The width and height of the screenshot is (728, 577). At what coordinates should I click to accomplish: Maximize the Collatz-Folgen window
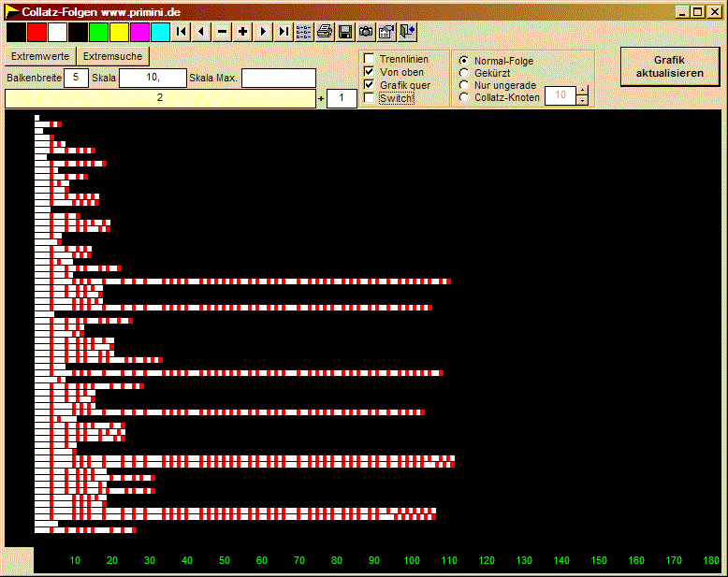(x=698, y=12)
